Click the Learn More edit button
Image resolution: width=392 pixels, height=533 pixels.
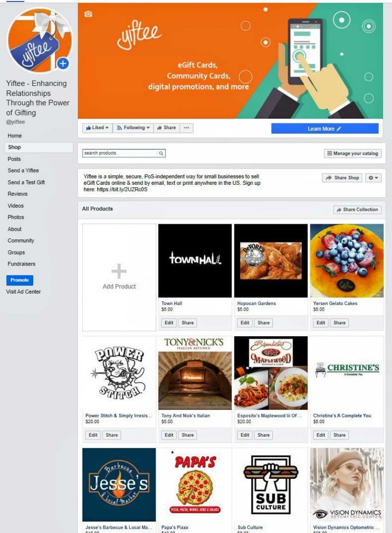[x=325, y=129]
